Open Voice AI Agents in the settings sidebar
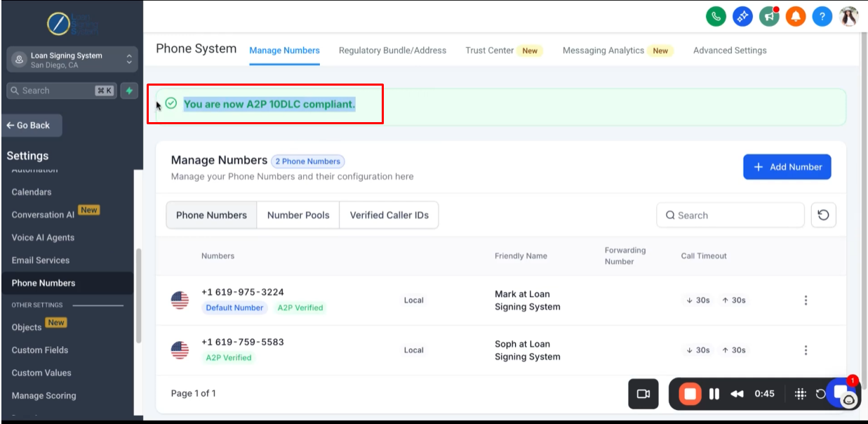Viewport: 868px width, 424px height. (43, 237)
